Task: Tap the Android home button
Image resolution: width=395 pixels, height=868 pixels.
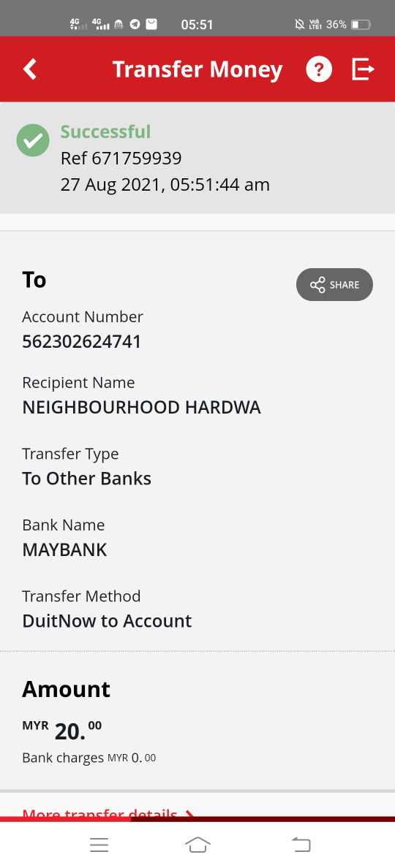Action: click(x=197, y=844)
